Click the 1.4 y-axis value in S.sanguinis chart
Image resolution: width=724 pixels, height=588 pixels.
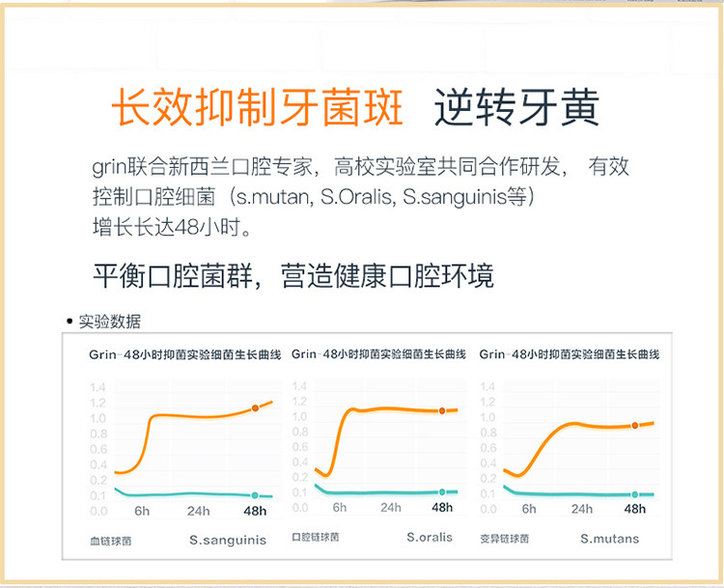click(97, 387)
